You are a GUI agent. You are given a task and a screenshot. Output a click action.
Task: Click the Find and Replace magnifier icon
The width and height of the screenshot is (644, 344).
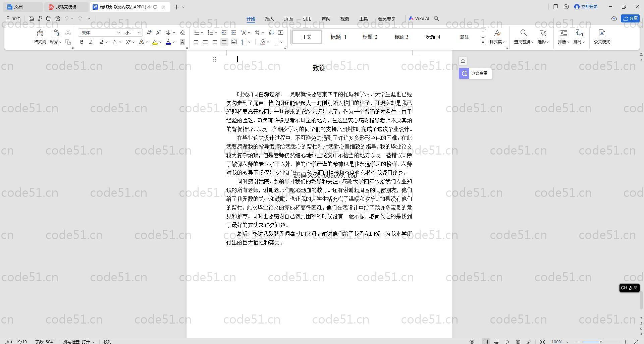tap(523, 33)
